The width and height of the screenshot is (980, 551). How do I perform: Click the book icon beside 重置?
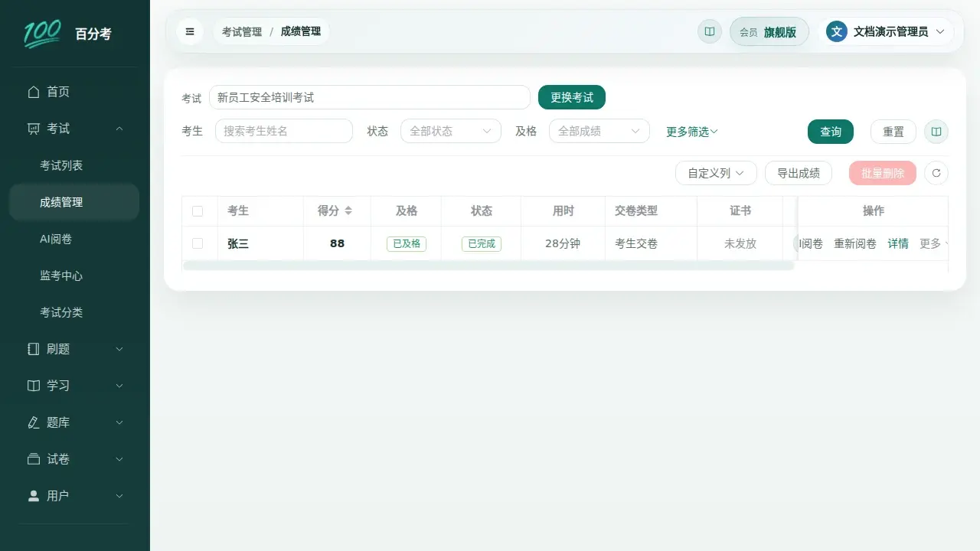[x=936, y=132]
